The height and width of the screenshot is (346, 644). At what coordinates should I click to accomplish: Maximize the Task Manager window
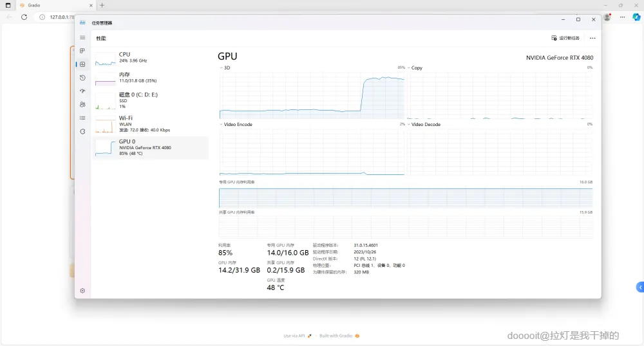pos(578,20)
